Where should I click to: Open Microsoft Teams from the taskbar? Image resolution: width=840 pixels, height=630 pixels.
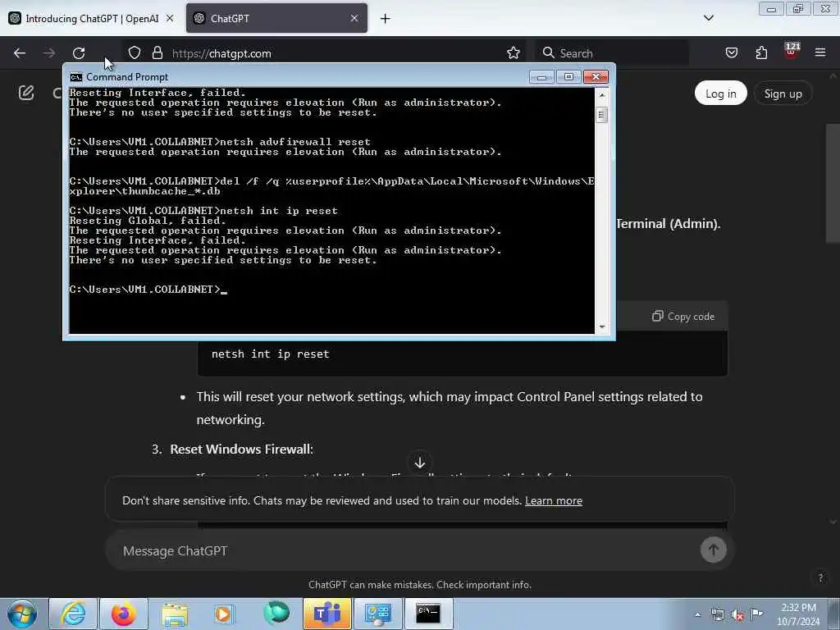tap(326, 614)
